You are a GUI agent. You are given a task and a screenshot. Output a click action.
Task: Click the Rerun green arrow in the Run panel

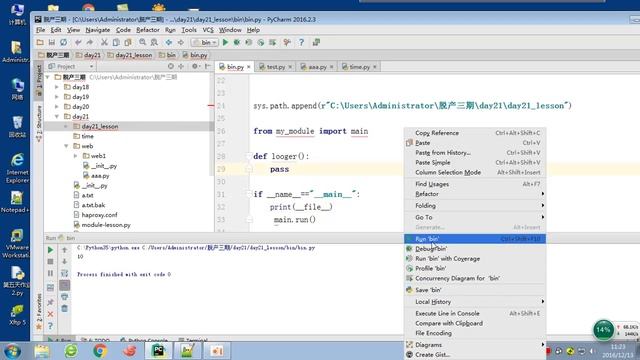(50, 250)
